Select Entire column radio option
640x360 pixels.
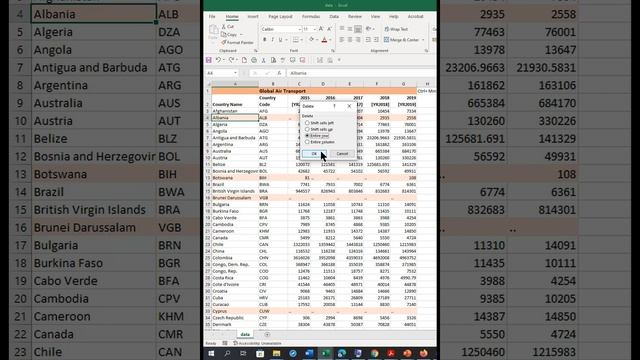pyautogui.click(x=320, y=142)
